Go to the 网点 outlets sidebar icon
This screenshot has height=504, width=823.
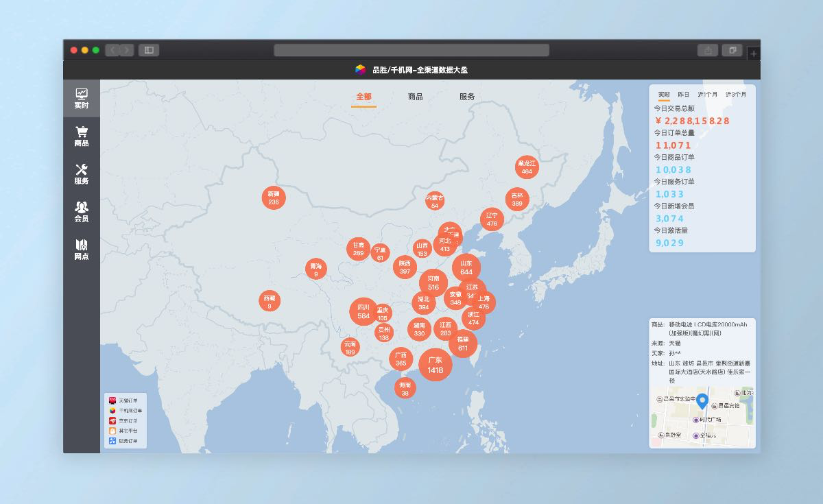click(x=82, y=249)
